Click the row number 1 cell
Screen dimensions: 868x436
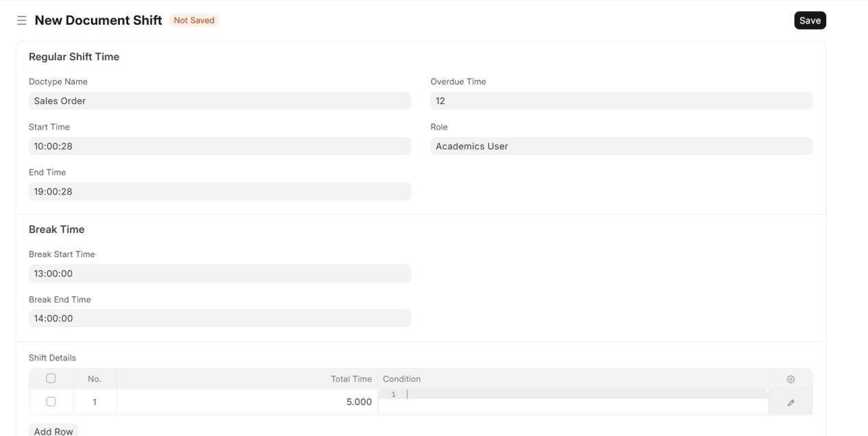click(x=95, y=402)
